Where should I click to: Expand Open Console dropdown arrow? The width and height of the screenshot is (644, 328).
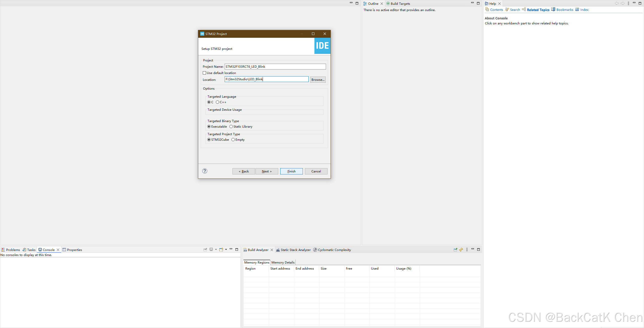(x=226, y=250)
